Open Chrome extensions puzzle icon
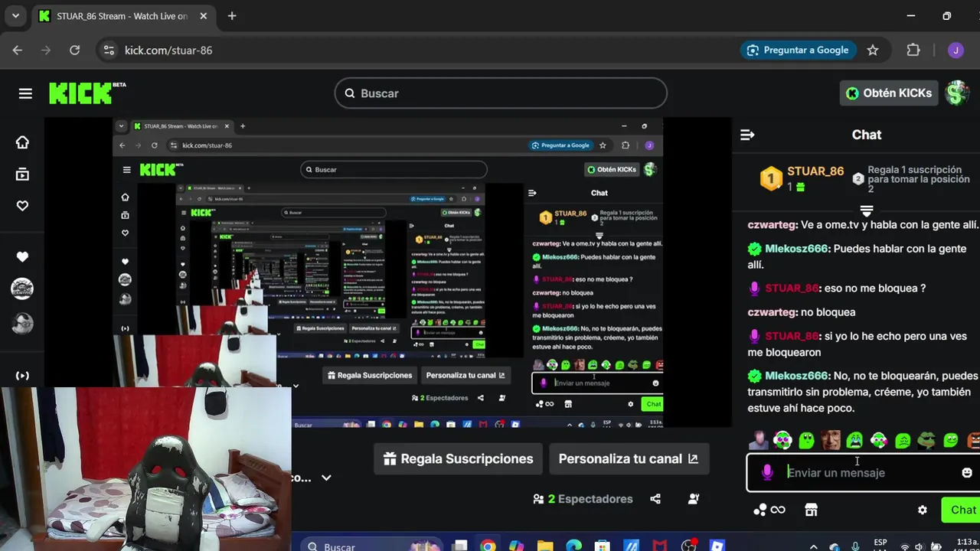 pos(913,50)
